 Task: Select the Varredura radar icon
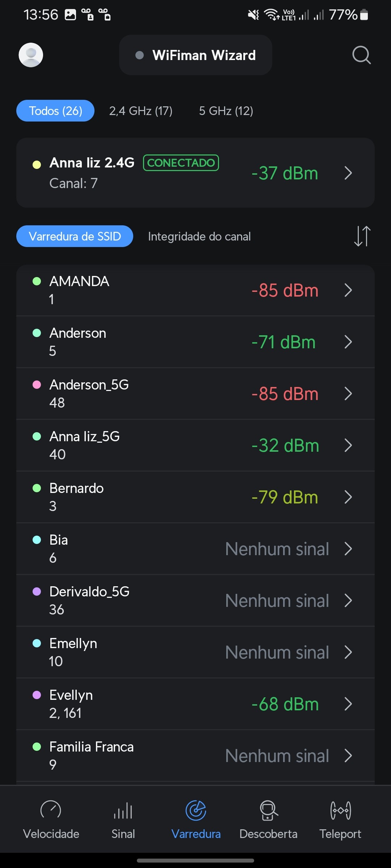coord(196,810)
